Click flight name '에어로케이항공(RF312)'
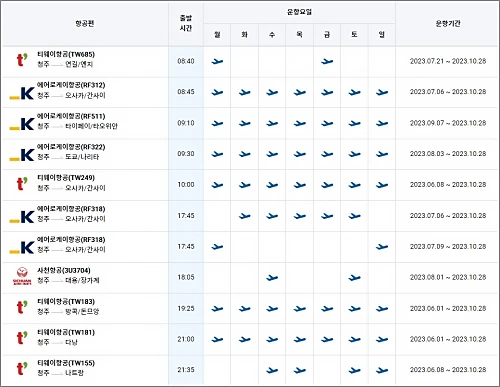Viewport: 500px width, 387px height. (71, 85)
